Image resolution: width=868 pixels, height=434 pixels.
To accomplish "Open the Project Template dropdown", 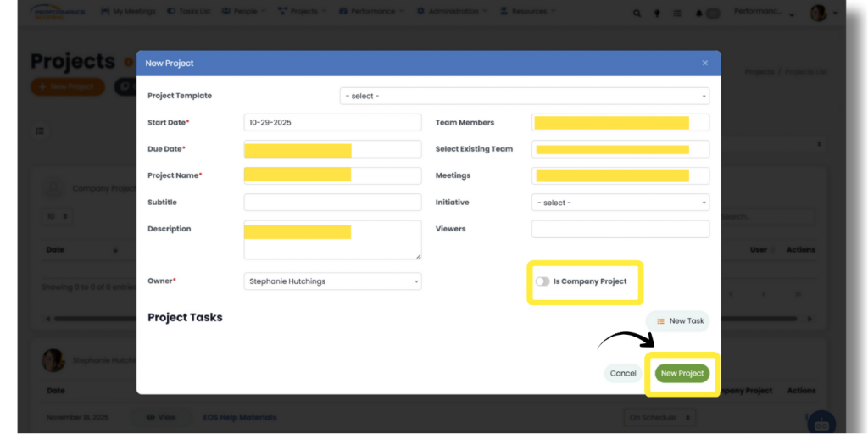I will (x=525, y=96).
